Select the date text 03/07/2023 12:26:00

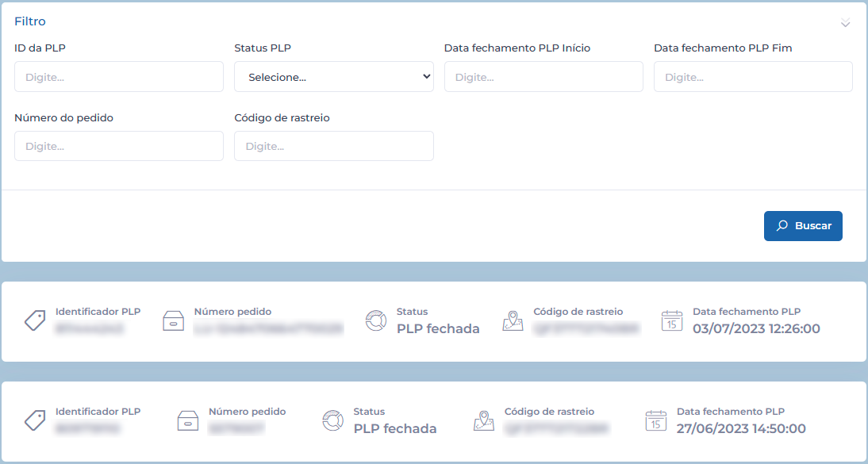point(756,329)
